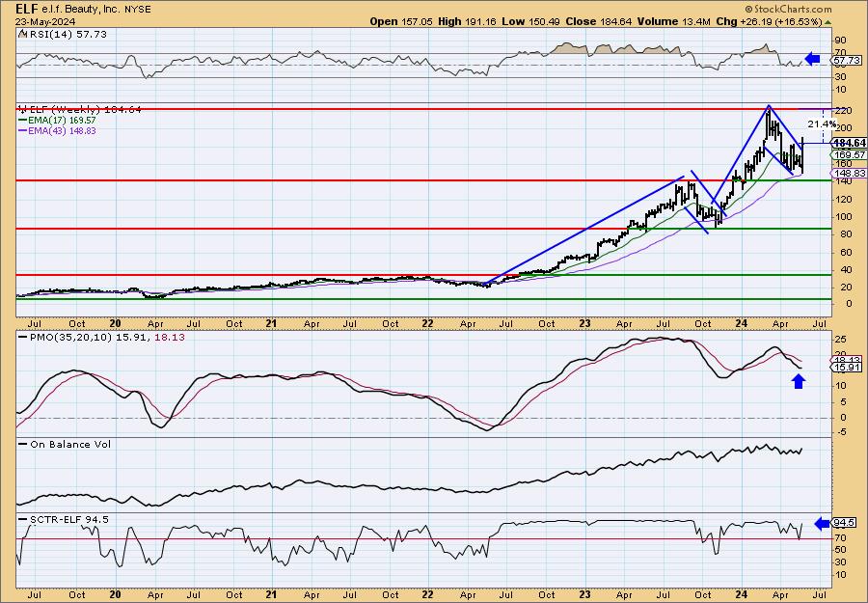
Task: Select the company name e.l.f. Beauty, Inc.
Action: (x=79, y=10)
